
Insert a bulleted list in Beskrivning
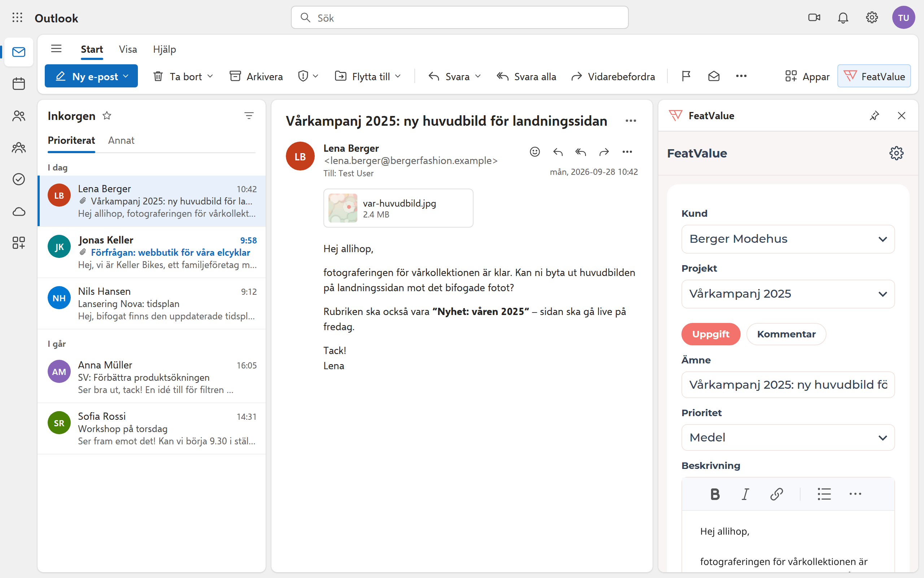pyautogui.click(x=824, y=494)
